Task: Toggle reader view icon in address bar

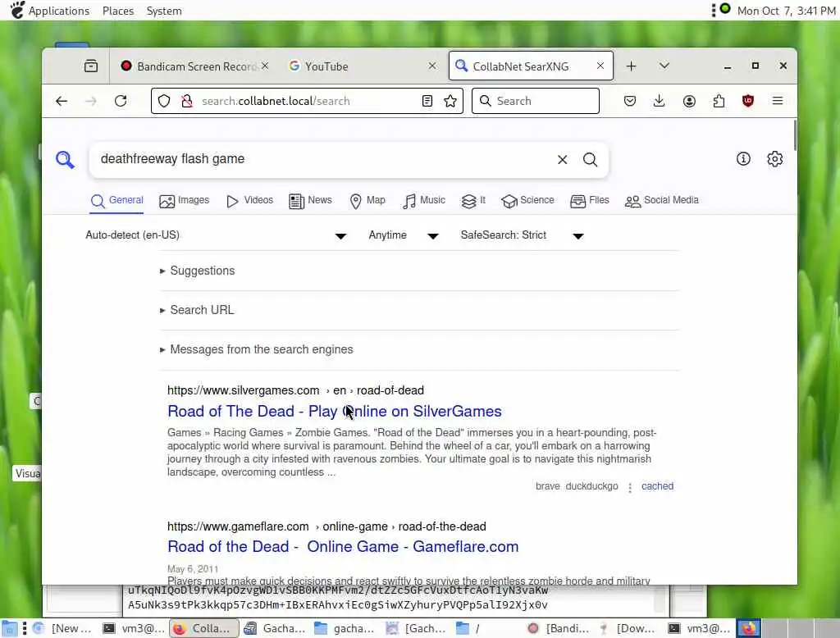Action: (x=427, y=101)
